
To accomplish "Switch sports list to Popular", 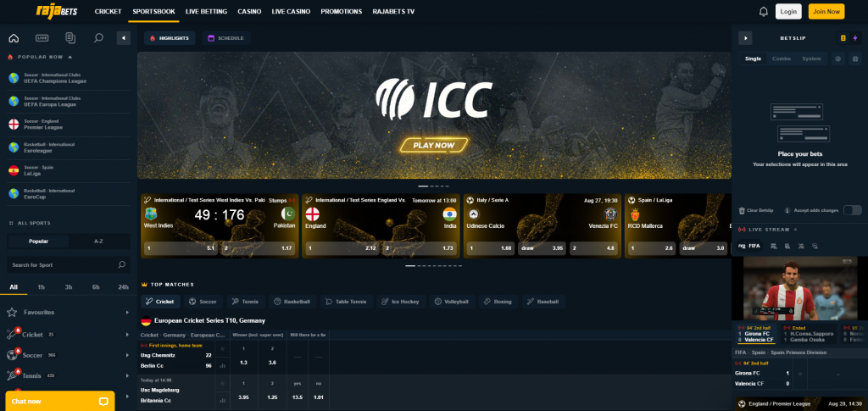I will [38, 242].
